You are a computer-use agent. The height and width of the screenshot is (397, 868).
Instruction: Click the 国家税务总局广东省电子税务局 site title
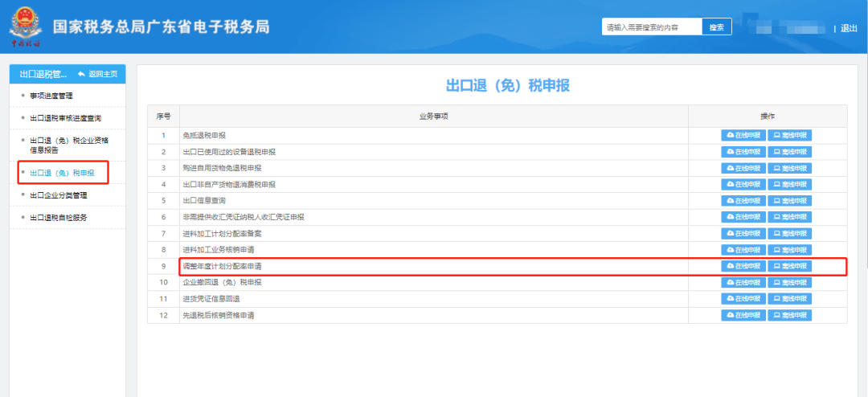pos(161,27)
